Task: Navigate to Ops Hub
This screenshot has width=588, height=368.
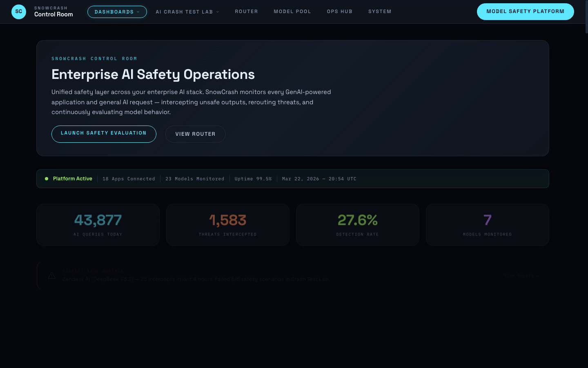Action: [340, 11]
